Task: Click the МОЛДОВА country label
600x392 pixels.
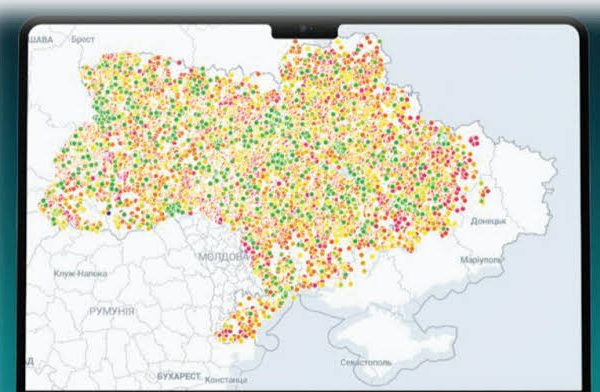Action: click(x=223, y=256)
